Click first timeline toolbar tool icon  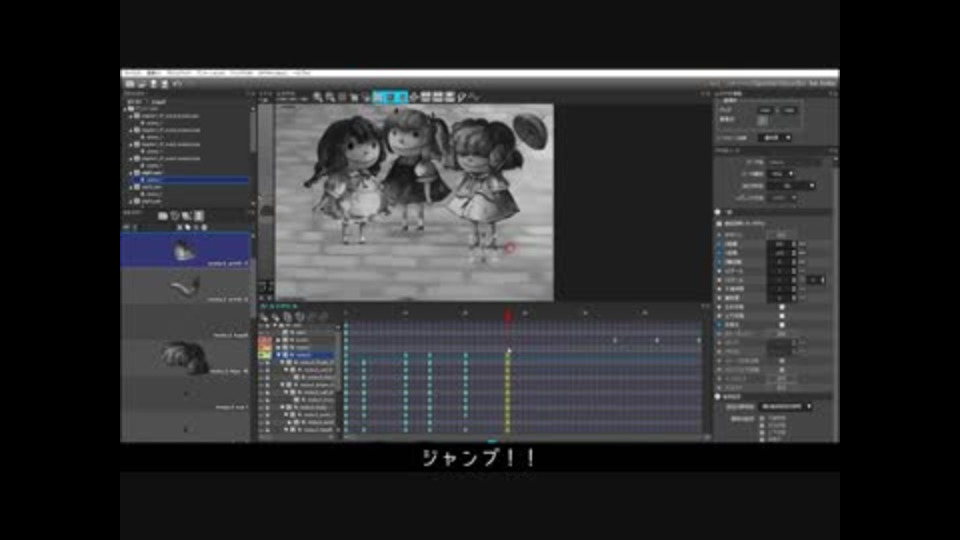(x=264, y=317)
